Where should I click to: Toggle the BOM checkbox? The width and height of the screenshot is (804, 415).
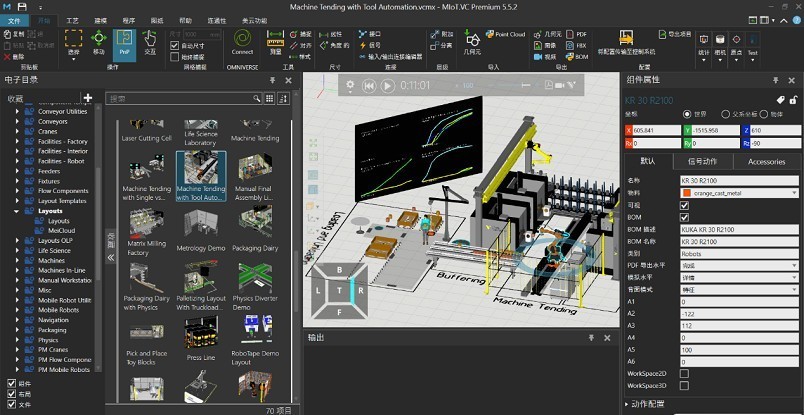pyautogui.click(x=684, y=217)
